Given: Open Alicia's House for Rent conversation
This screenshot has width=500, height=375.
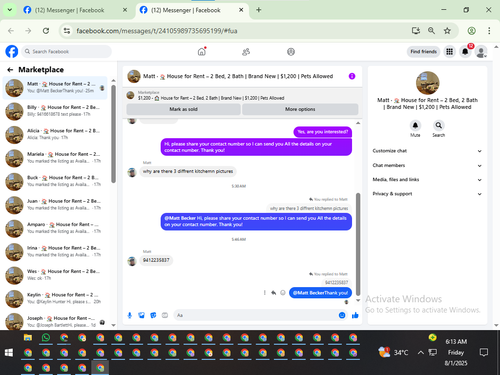Looking at the screenshot, I should coord(55,134).
